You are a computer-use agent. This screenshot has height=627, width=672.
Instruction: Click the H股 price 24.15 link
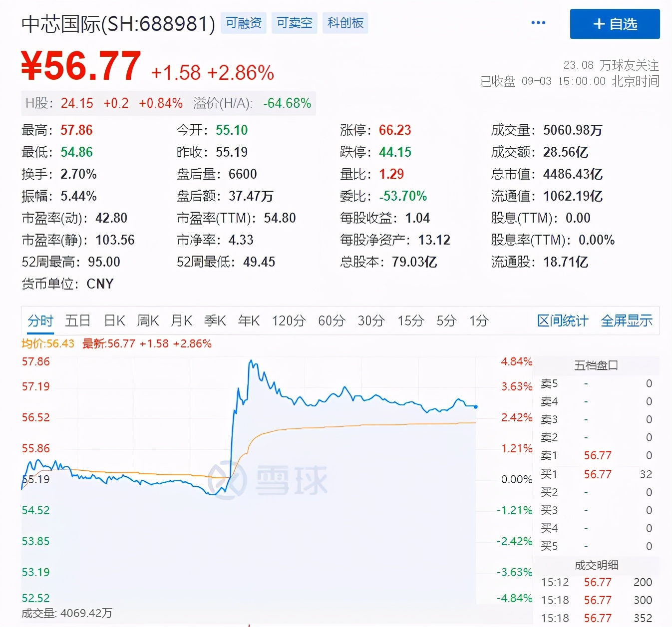pos(76,103)
